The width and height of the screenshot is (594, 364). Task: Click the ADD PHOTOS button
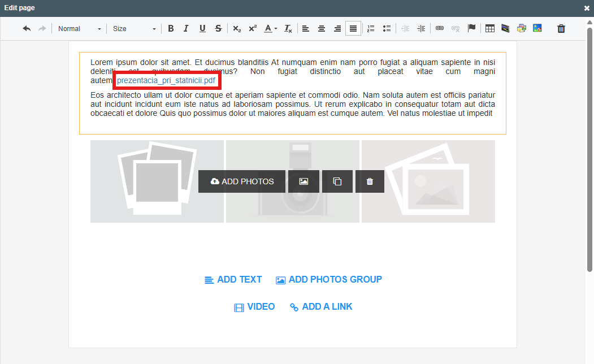pos(242,181)
